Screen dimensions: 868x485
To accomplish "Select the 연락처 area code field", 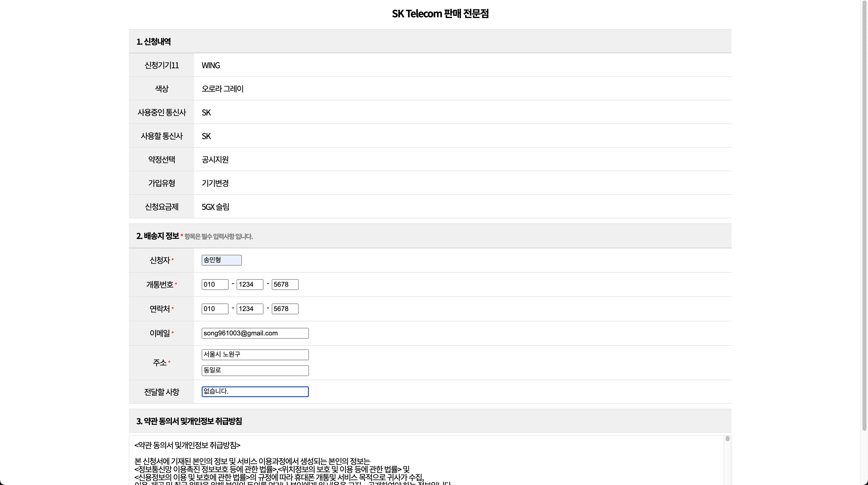I will point(215,309).
